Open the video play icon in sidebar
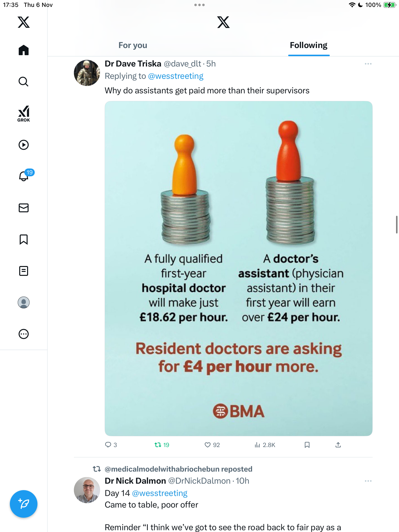Screen dimensions: 399x532 [x=24, y=145]
